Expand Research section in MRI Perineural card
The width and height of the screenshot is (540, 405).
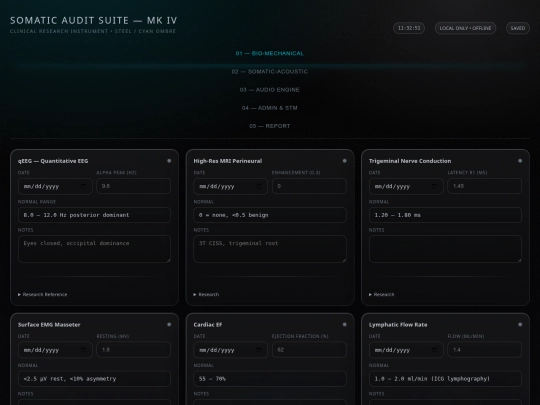(x=206, y=294)
